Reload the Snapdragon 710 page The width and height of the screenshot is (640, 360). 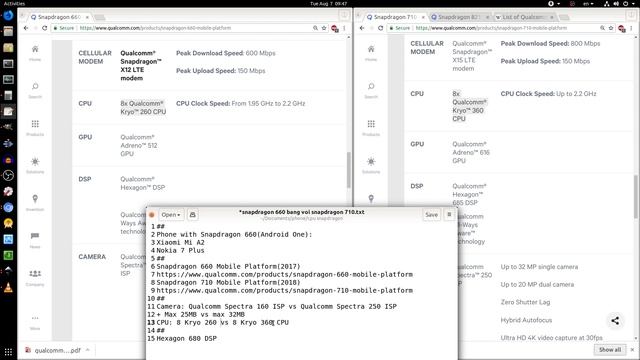tap(380, 28)
